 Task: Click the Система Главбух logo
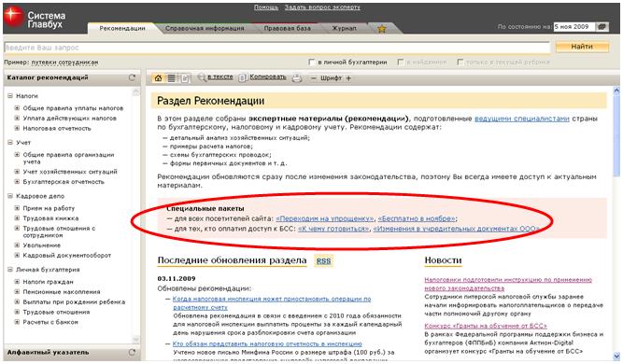35,19
